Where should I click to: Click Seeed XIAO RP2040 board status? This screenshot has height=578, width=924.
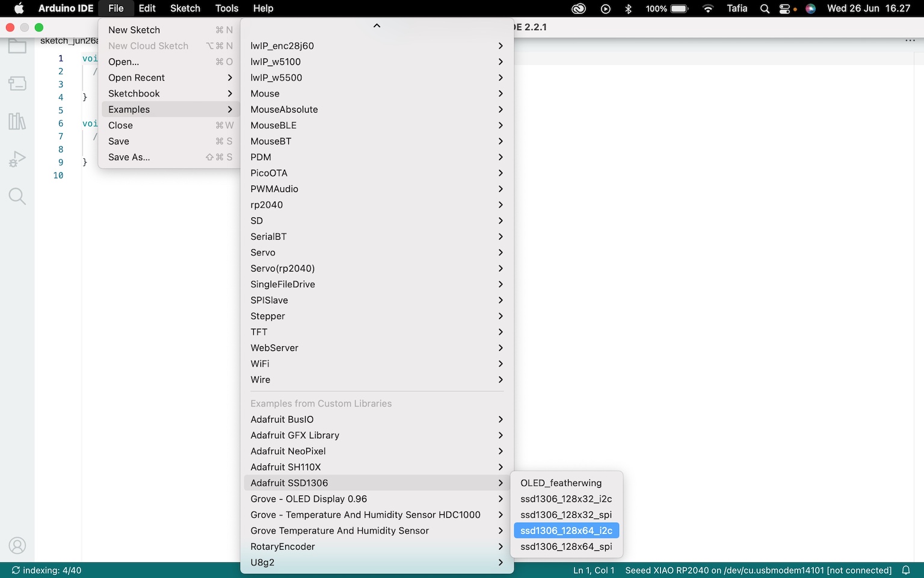(758, 570)
